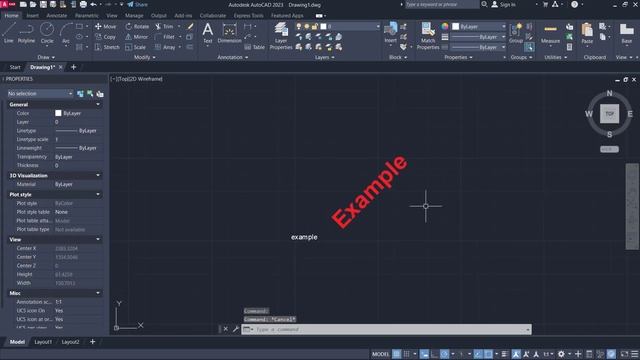Click the Trim tool

(x=164, y=27)
